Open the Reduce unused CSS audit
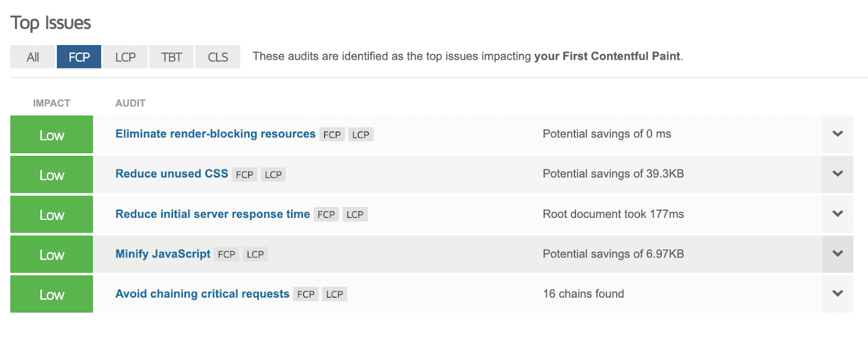Image resolution: width=868 pixels, height=352 pixels. 171,174
